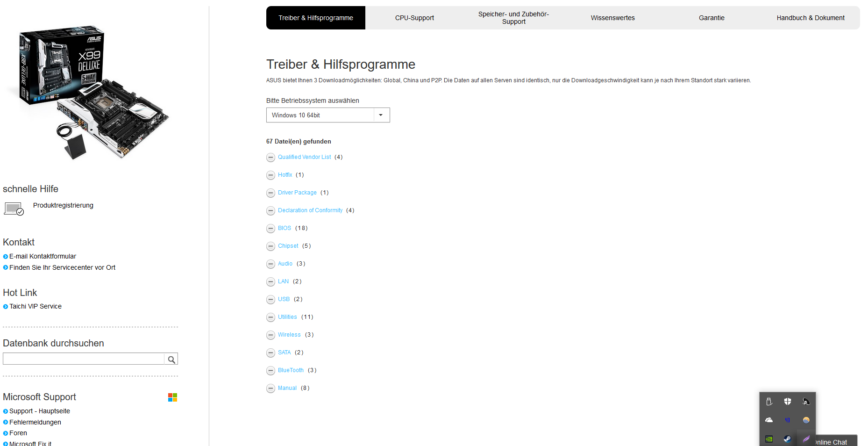Viewport: 868px width, 446px height.
Task: Open the LAN downloads link
Action: (x=283, y=281)
